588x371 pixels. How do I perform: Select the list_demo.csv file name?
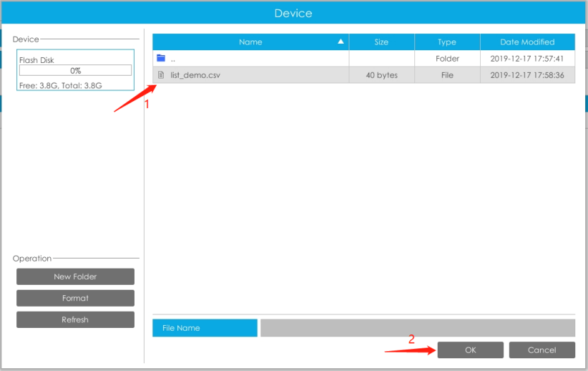tap(195, 75)
